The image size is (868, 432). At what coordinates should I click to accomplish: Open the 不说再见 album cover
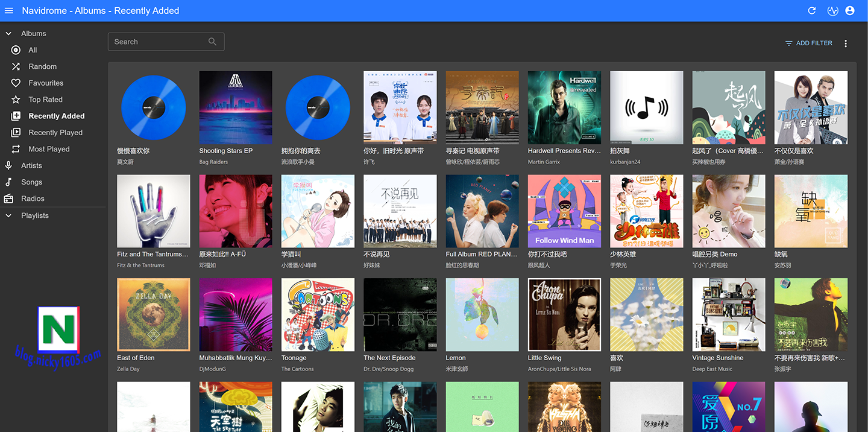point(400,211)
